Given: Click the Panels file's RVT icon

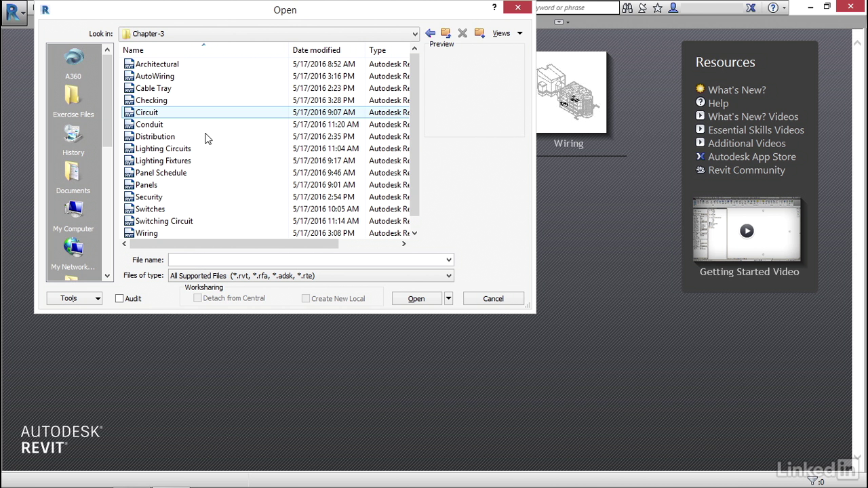Looking at the screenshot, I should tap(129, 185).
